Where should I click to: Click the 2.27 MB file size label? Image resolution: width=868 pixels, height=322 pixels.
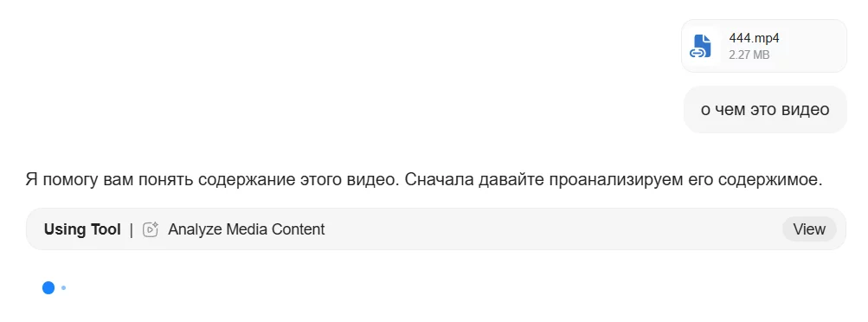pos(749,55)
